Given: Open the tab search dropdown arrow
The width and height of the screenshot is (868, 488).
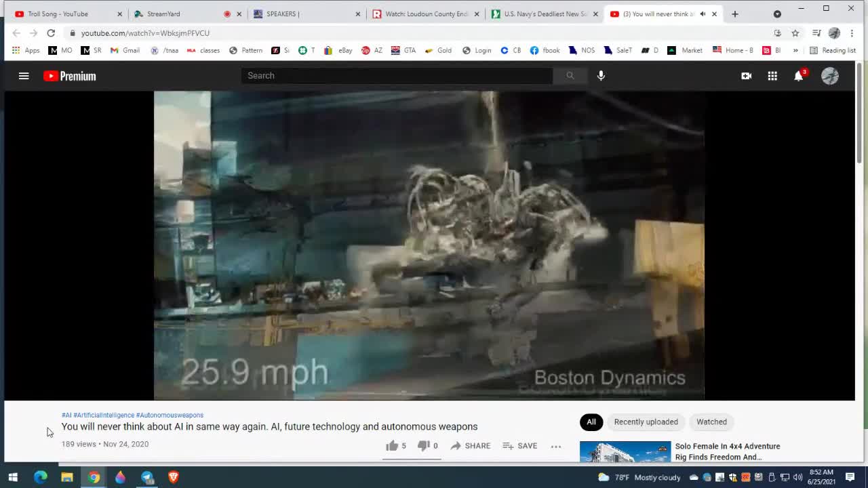Looking at the screenshot, I should [777, 14].
